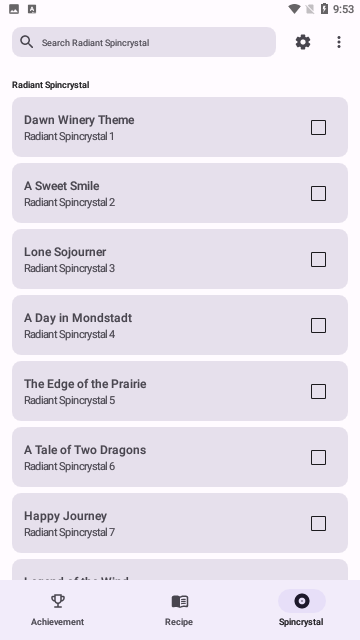The height and width of the screenshot is (640, 360).
Task: Tick the A Day in Mondstadt checkbox
Action: (x=318, y=325)
